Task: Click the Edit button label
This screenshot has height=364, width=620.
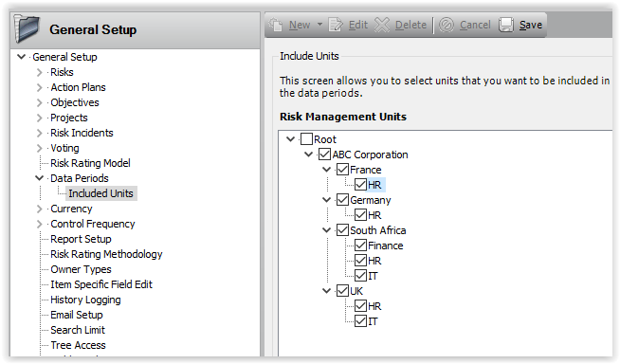Action: (x=358, y=25)
